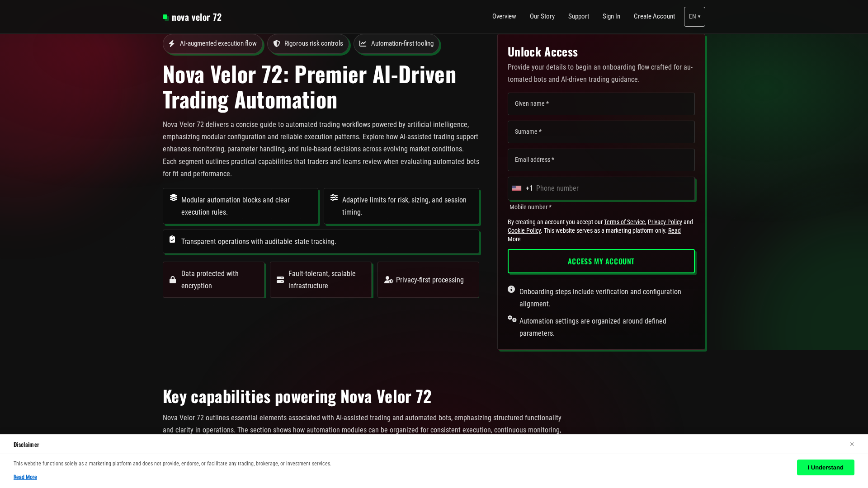Focus the Surname input field
Screen dimensions: 868x488
[601, 132]
